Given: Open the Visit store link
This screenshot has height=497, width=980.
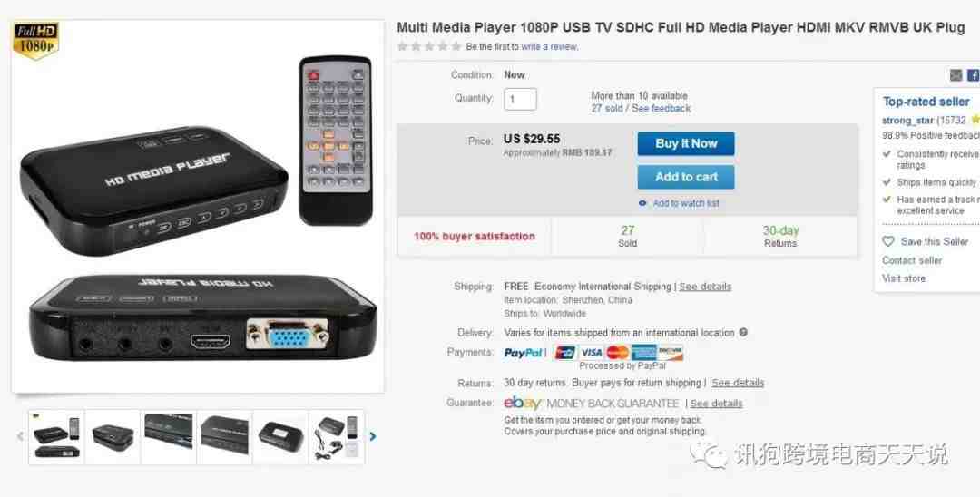Looking at the screenshot, I should (904, 278).
